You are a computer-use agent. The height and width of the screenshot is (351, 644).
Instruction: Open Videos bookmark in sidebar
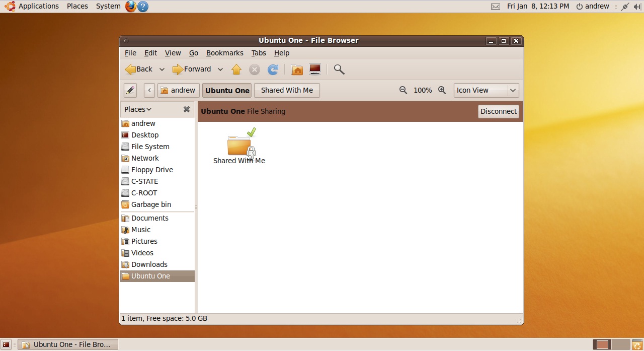pyautogui.click(x=157, y=253)
